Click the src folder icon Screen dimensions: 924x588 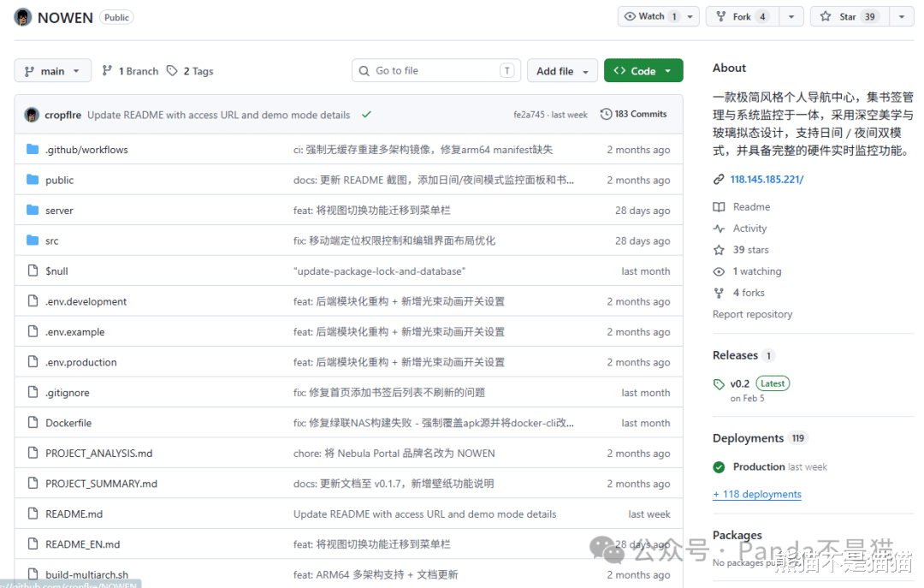coord(33,240)
